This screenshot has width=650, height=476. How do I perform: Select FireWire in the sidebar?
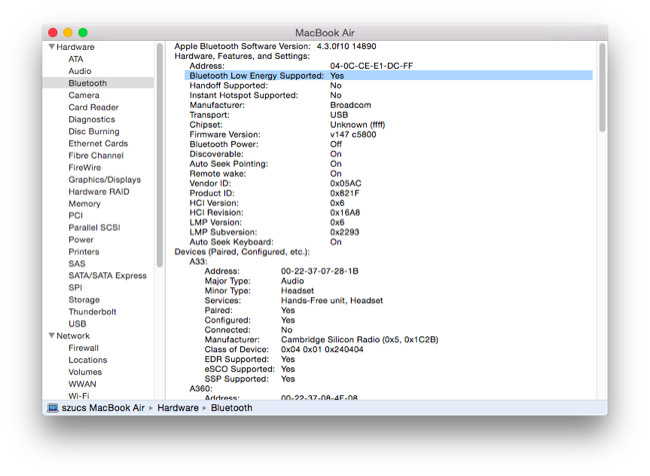85,168
